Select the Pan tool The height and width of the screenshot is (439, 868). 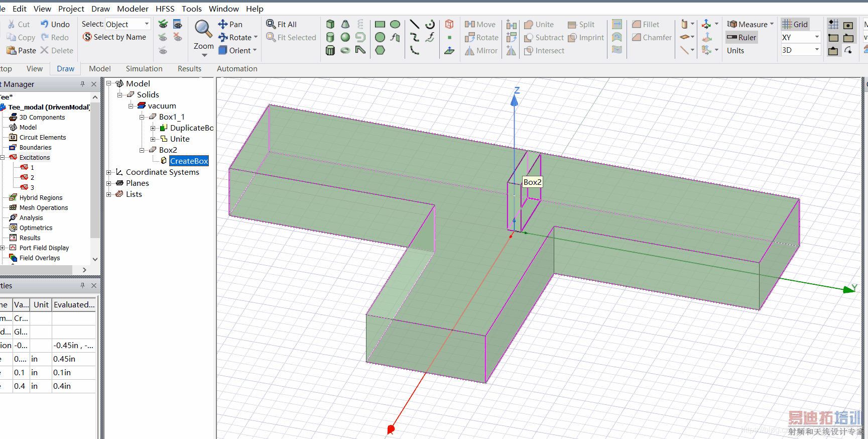[x=230, y=24]
